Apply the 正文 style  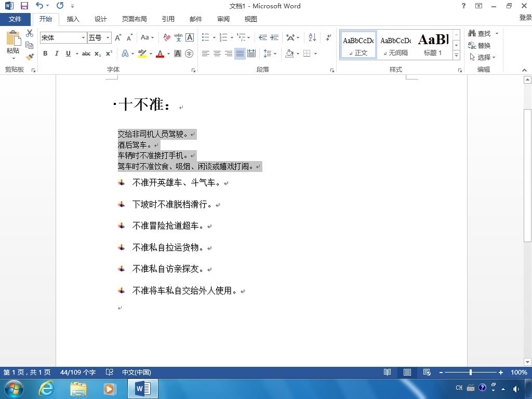click(358, 45)
